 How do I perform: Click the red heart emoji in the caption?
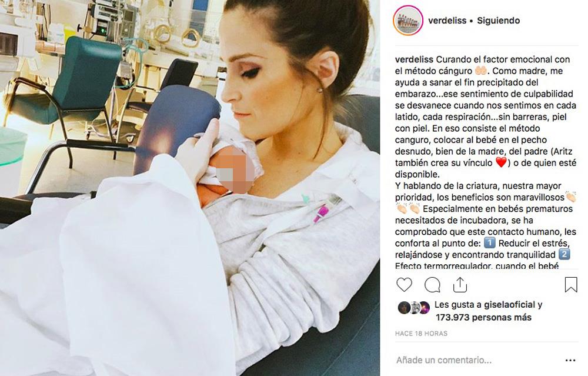(501, 162)
